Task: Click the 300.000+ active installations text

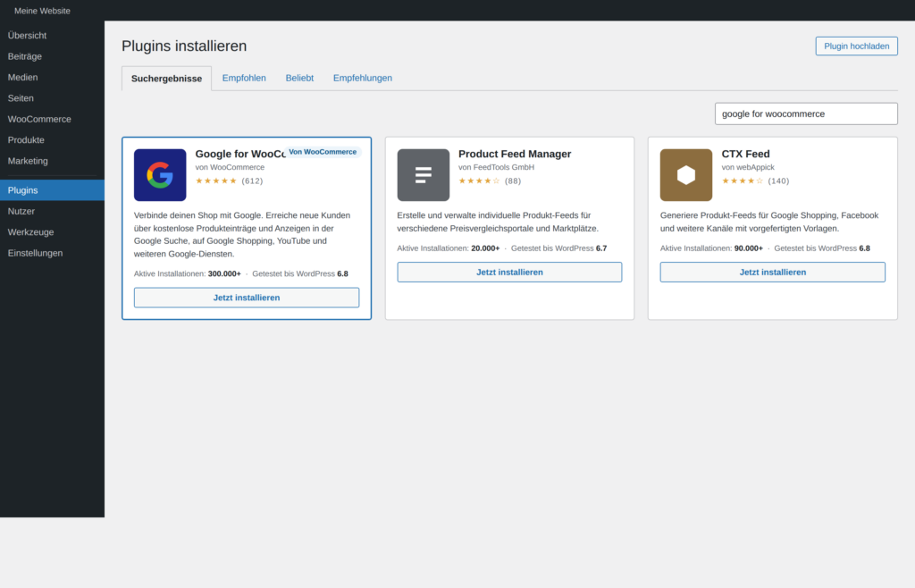Action: [x=224, y=273]
